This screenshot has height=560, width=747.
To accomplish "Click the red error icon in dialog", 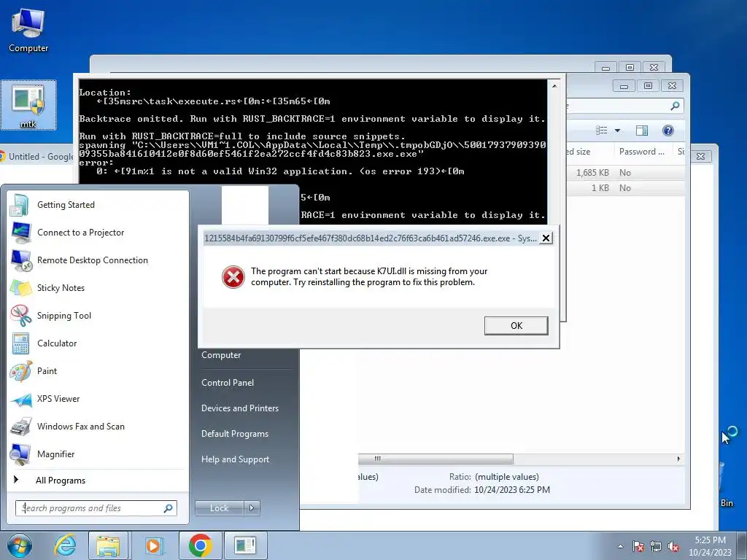I will pyautogui.click(x=233, y=277).
